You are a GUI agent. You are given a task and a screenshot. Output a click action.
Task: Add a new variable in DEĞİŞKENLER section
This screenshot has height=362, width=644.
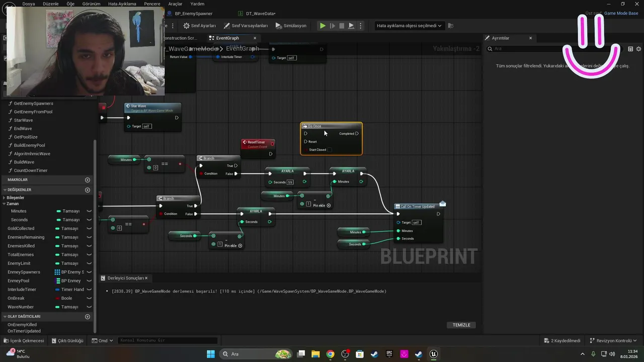tap(88, 190)
